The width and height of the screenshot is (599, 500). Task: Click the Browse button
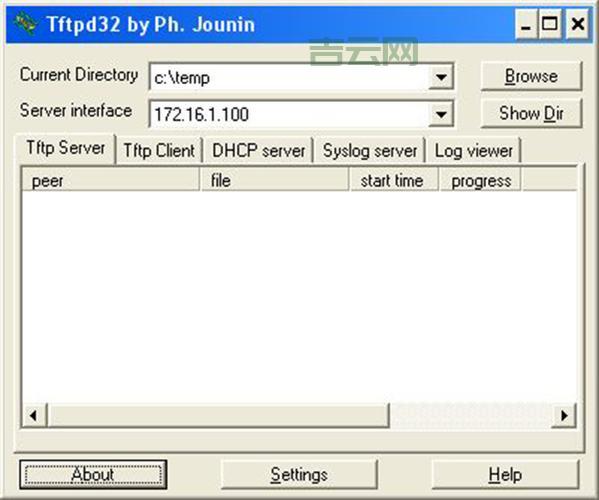(531, 76)
